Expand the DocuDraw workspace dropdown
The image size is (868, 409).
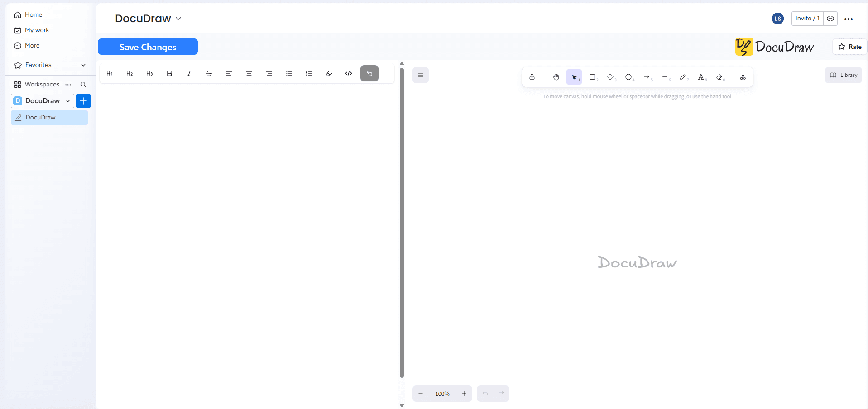67,100
